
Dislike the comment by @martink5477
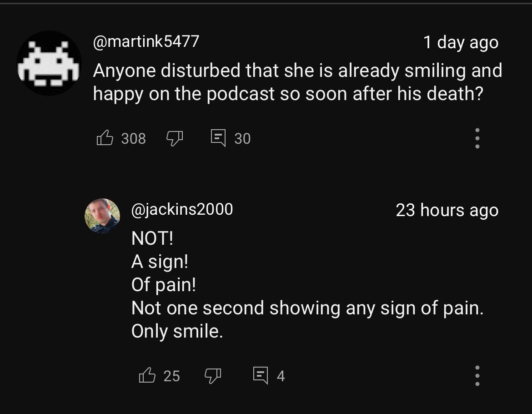[x=174, y=138]
